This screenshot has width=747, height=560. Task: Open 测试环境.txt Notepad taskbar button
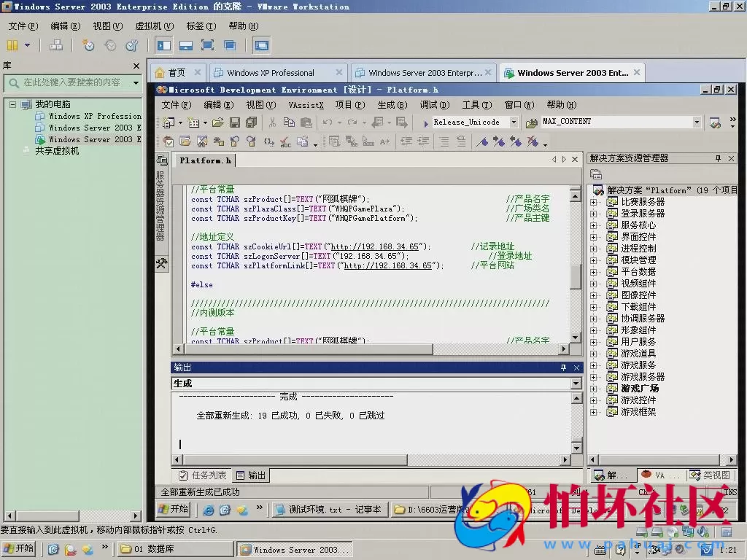pyautogui.click(x=329, y=510)
